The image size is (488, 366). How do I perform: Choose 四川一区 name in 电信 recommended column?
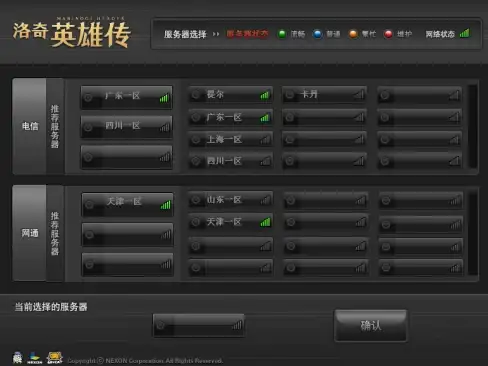tap(122, 126)
